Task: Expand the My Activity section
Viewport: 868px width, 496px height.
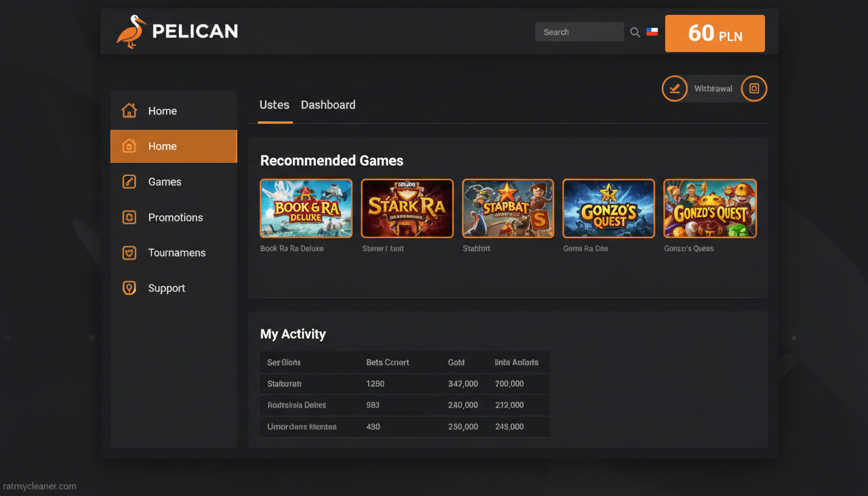Action: [293, 334]
